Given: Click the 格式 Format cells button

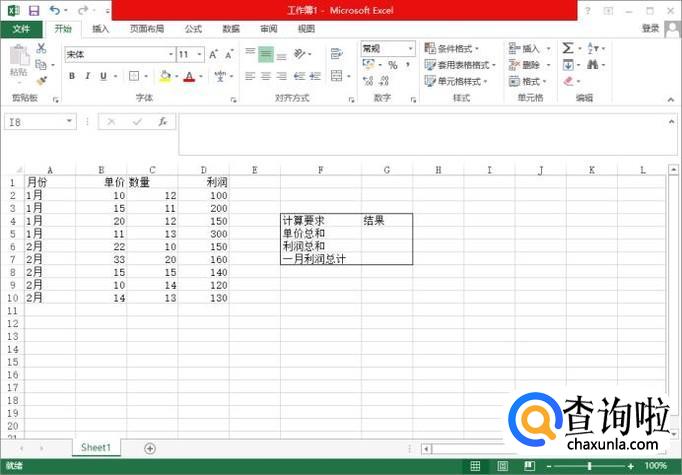Looking at the screenshot, I should click(x=527, y=81).
